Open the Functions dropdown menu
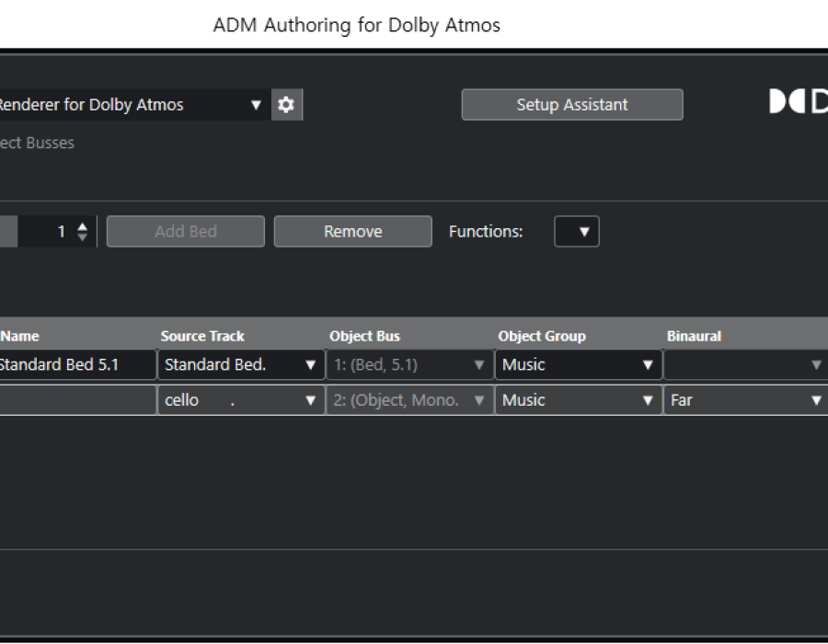Screen dimensions: 828x644 point(577,231)
